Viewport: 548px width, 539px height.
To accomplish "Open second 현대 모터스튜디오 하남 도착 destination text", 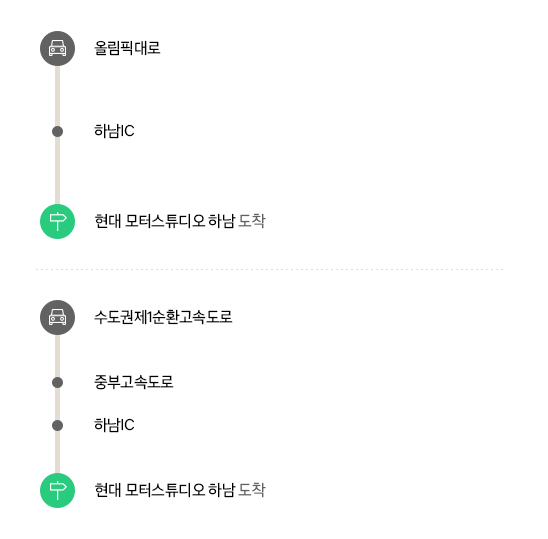I will 180,490.
